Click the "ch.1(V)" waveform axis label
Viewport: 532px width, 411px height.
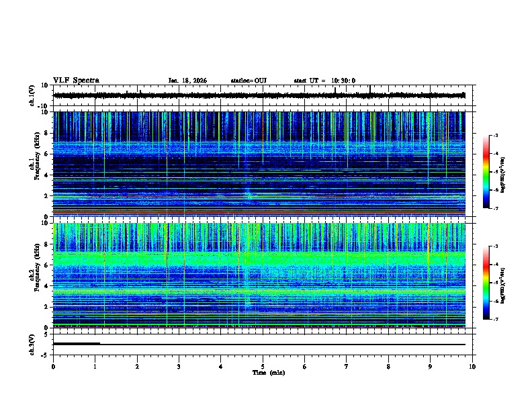click(x=32, y=95)
